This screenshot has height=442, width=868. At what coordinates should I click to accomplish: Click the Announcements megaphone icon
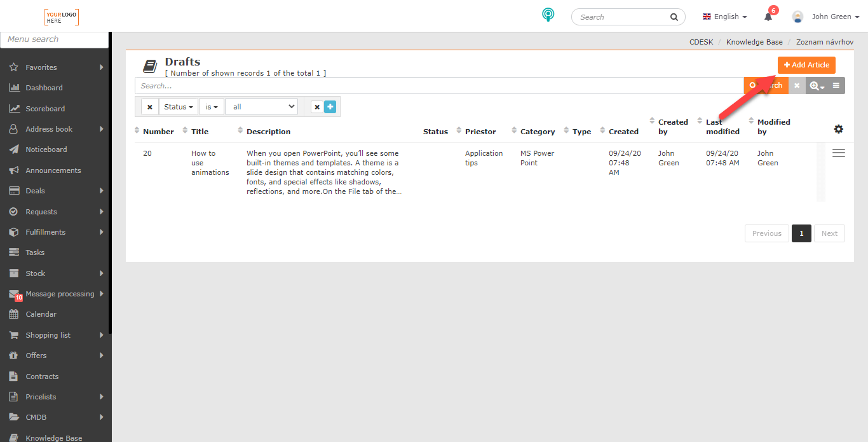point(13,170)
